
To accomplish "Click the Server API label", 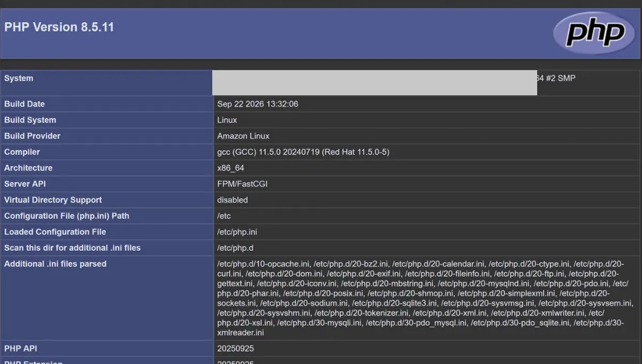I will point(25,184).
